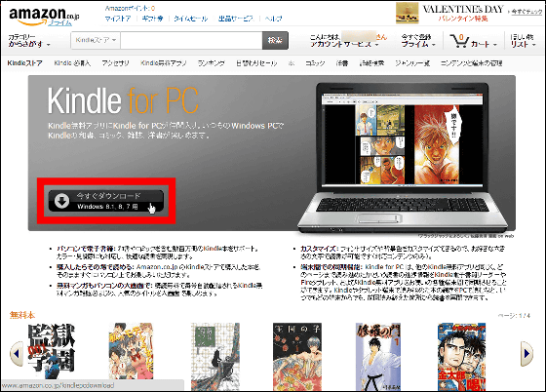
Task: Click the Amazon.co.jp link in the bullet text
Action: pyautogui.click(x=157, y=266)
